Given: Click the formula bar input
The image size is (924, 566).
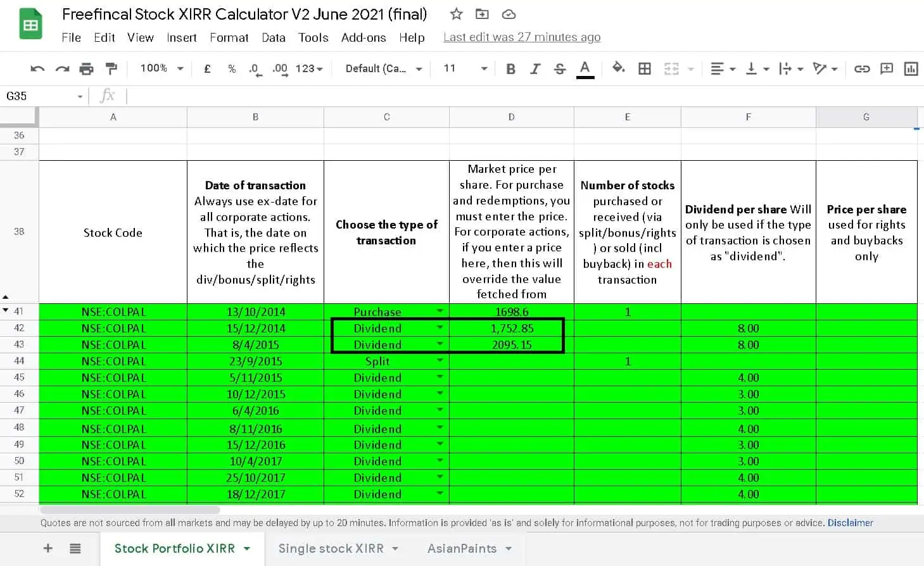Looking at the screenshot, I should click(524, 96).
